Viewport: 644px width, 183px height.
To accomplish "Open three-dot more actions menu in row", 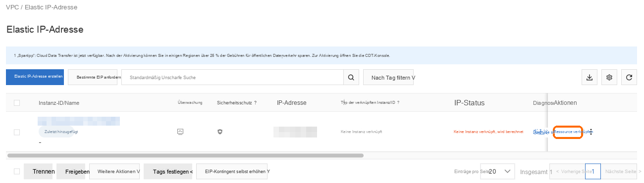I will (x=590, y=132).
